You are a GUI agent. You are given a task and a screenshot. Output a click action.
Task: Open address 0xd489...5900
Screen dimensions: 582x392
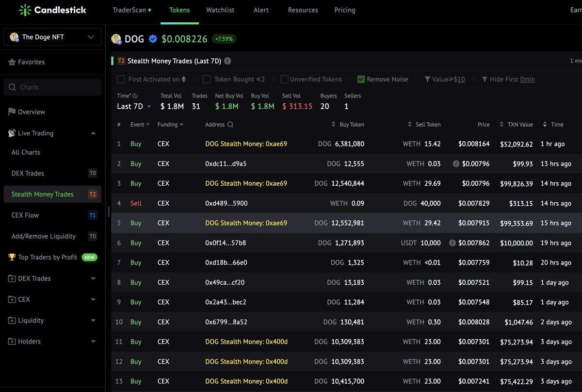click(226, 203)
